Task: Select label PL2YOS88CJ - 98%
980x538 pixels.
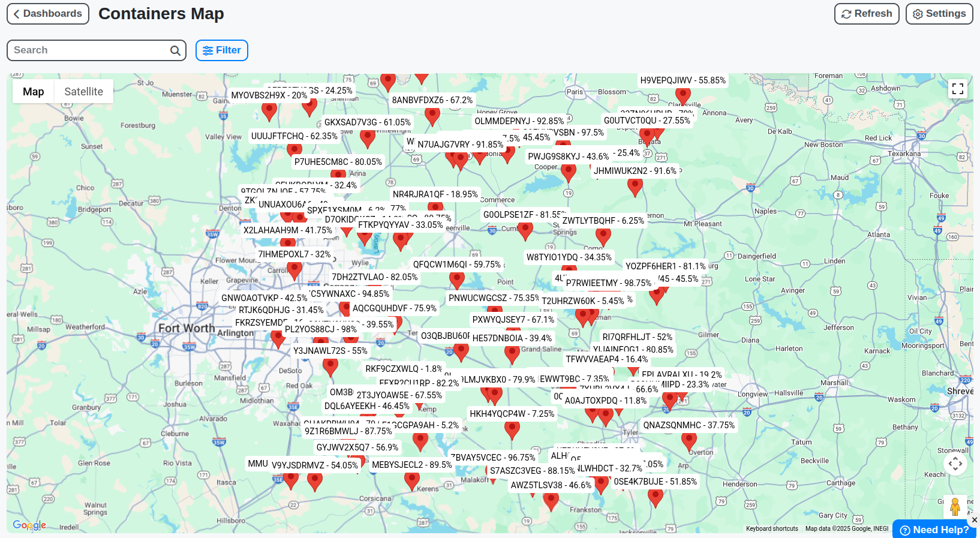Action: pos(321,329)
